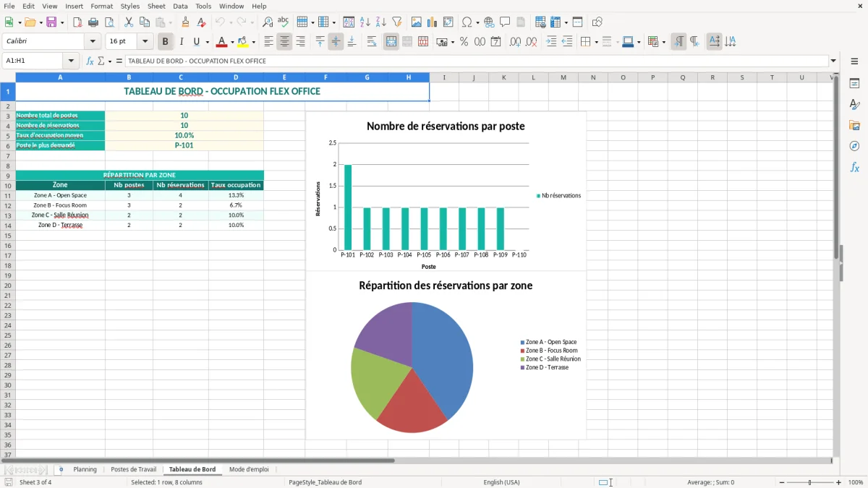Click zoom in plus button
Viewport: 868px width, 488px height.
[838, 482]
